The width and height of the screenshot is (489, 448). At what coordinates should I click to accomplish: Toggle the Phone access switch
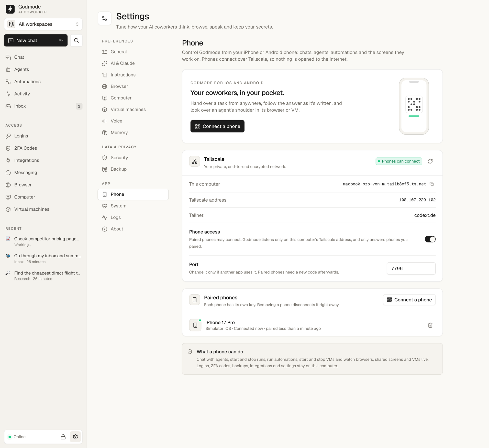(x=430, y=239)
